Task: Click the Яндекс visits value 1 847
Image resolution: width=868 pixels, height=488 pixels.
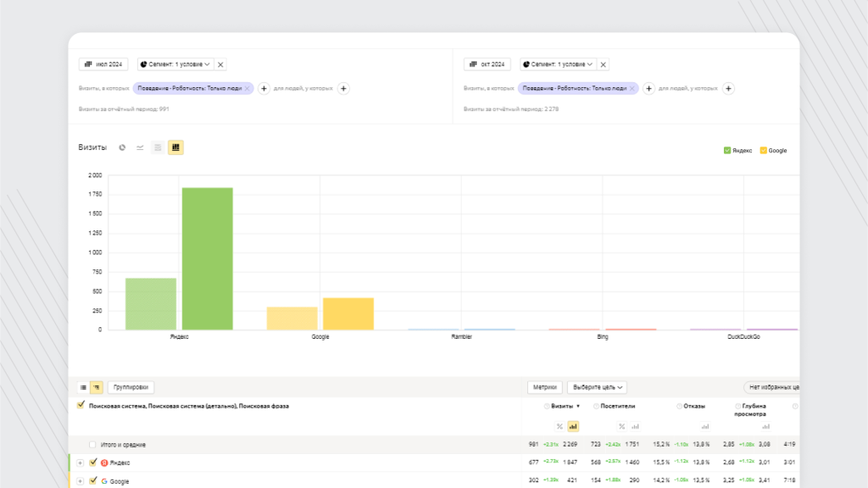Action: (x=570, y=462)
